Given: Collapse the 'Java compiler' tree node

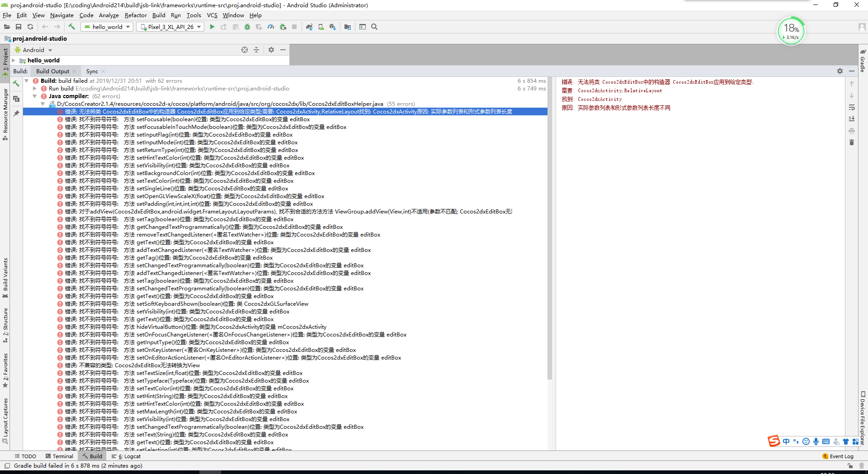Looking at the screenshot, I should 35,96.
